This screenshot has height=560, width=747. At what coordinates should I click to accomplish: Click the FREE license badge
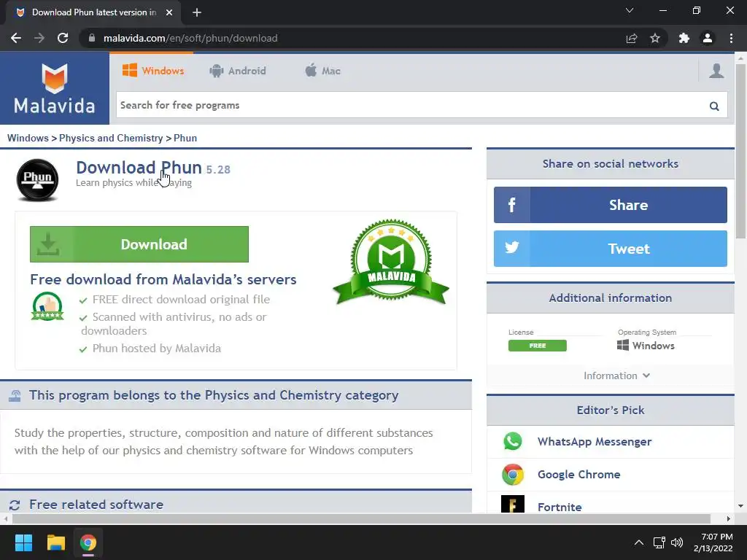click(538, 346)
